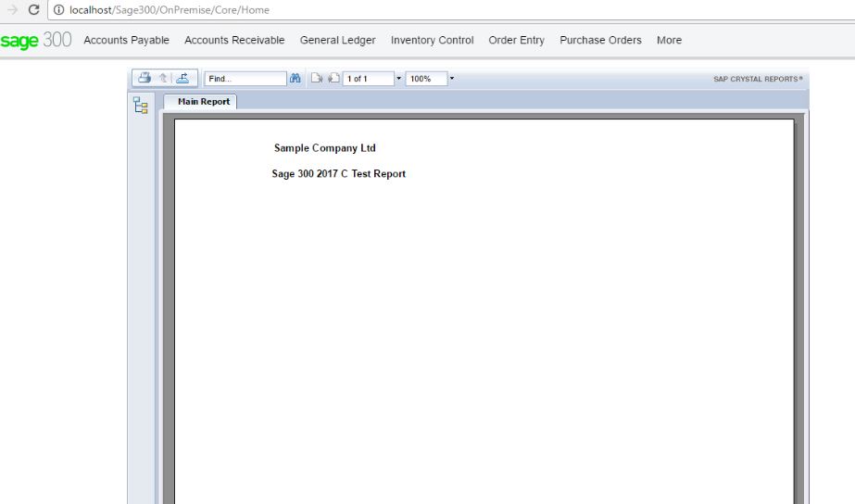Open Purchase Orders menu
This screenshot has height=504, width=855.
click(x=600, y=41)
